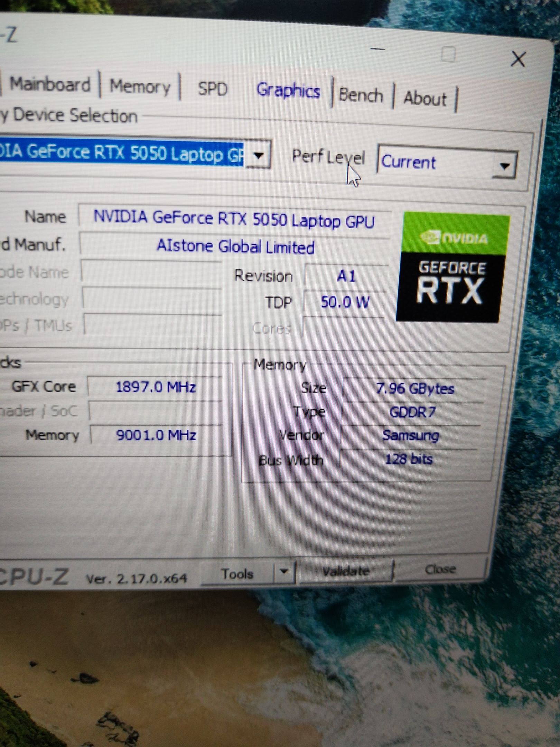Click the Close button
This screenshot has height=747, width=560.
click(440, 569)
